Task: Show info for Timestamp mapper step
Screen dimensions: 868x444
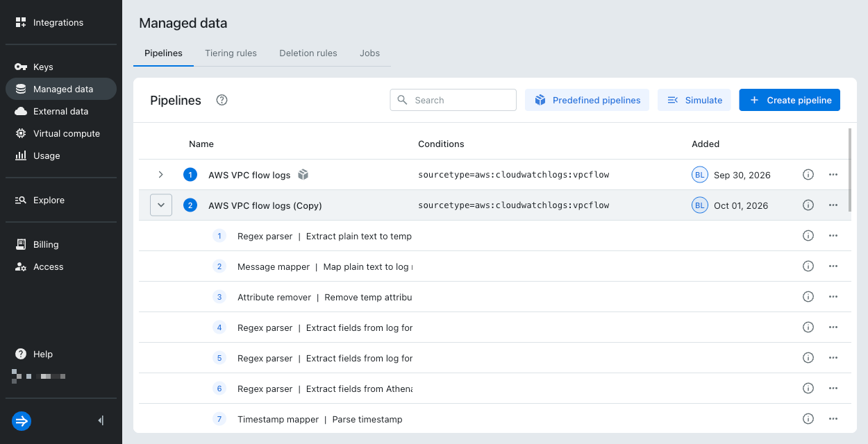Action: pos(808,419)
